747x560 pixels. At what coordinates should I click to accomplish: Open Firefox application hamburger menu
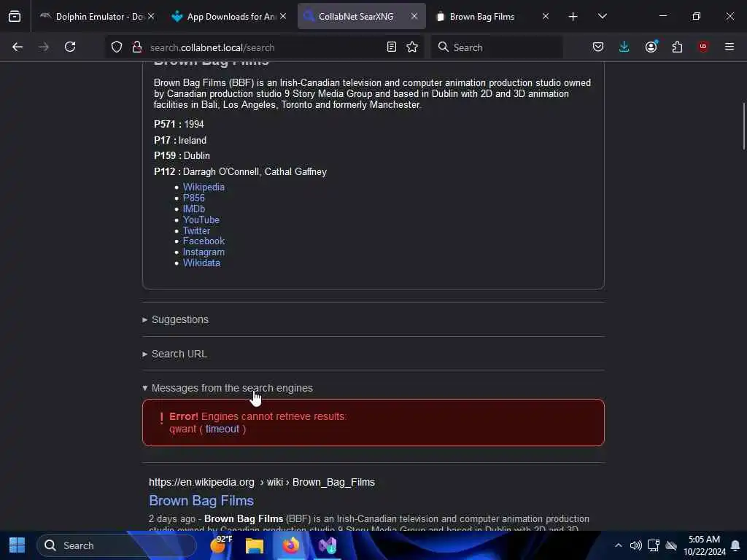pyautogui.click(x=729, y=47)
